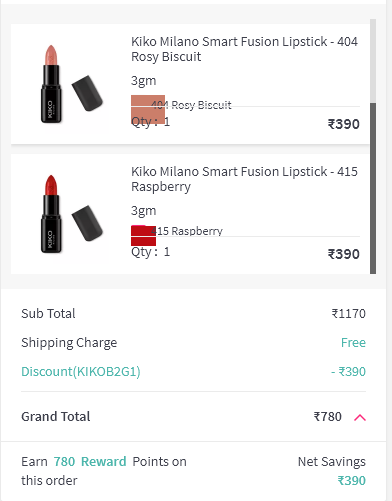Click the Free shipping charge label
Image resolution: width=392 pixels, height=501 pixels.
point(353,342)
